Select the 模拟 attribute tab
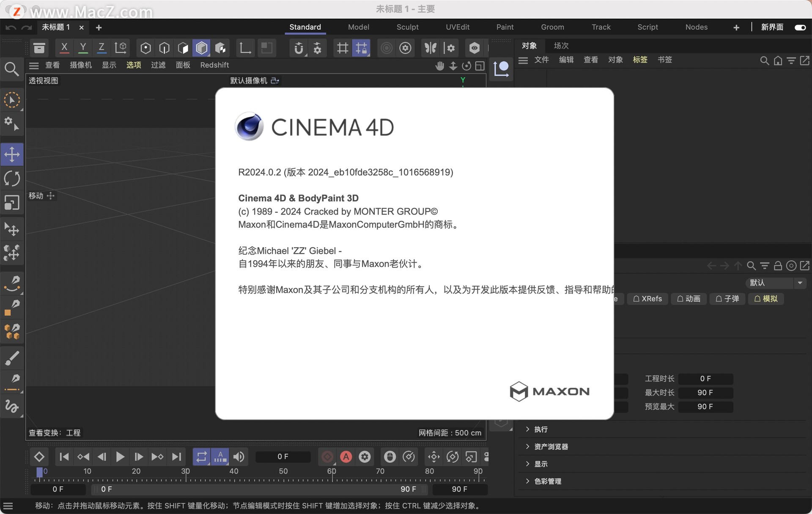Viewport: 812px width, 514px height. coord(766,299)
